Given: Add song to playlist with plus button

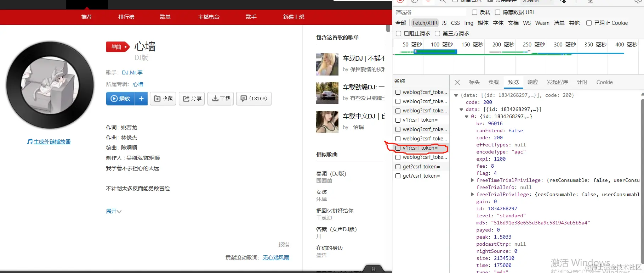Looking at the screenshot, I should point(141,99).
